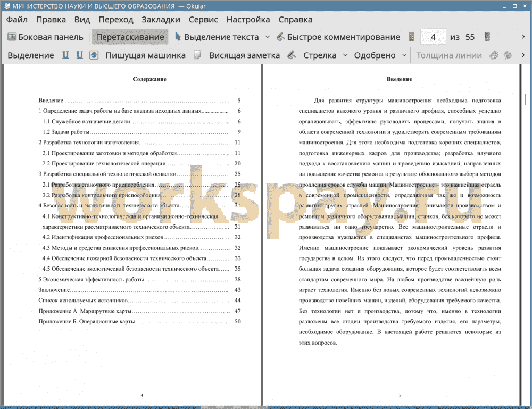Image resolution: width=532 pixels, height=409 pixels.
Task: Click the Быстрое комментирование button label
Action: 343,37
